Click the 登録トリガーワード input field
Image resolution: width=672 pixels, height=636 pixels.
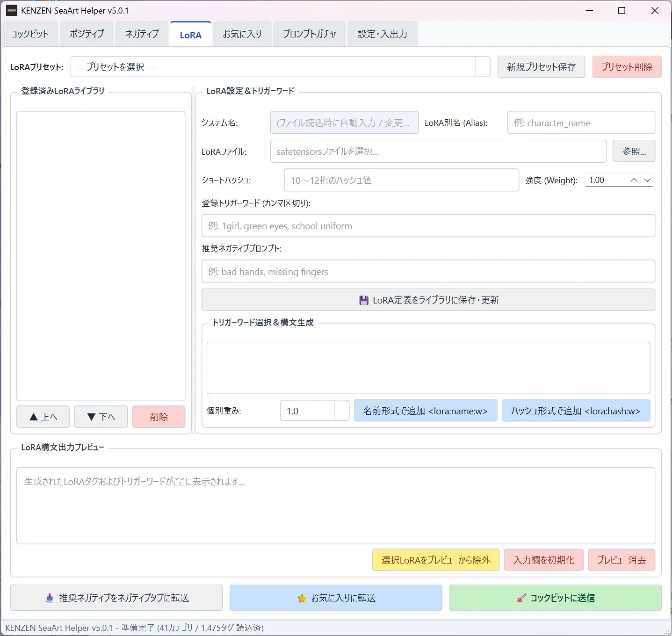428,226
